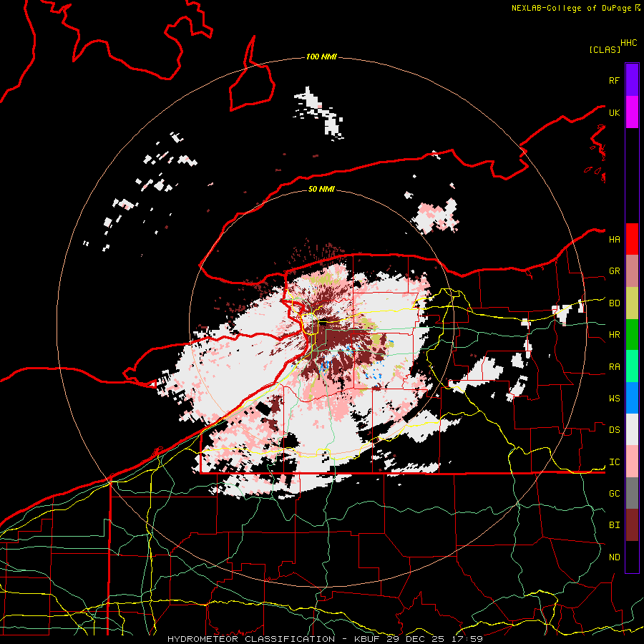Click the 'NEXLAB-College of DuPage' credit text
This screenshot has height=644, width=644.
coord(572,8)
